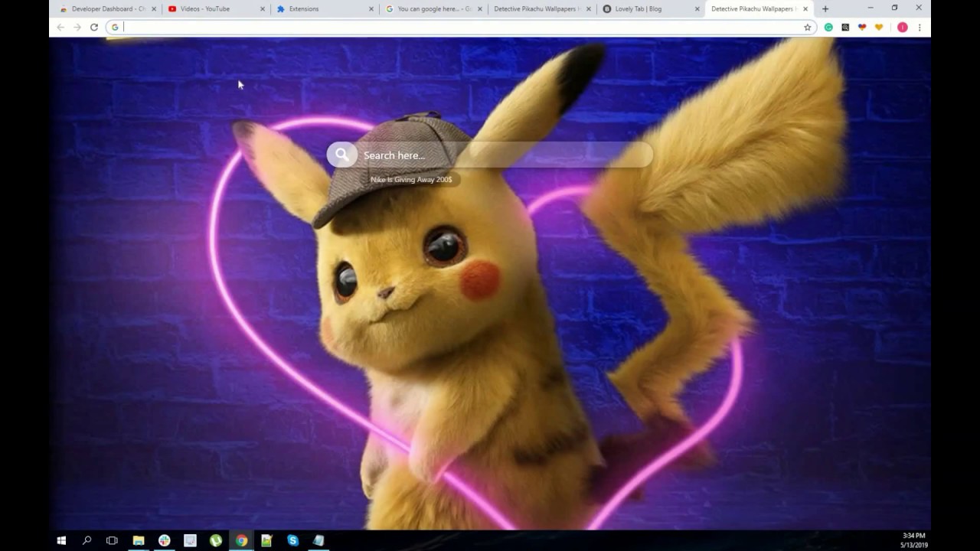Open the Skype app from the taskbar
Screen dimensions: 980x551
click(x=292, y=541)
